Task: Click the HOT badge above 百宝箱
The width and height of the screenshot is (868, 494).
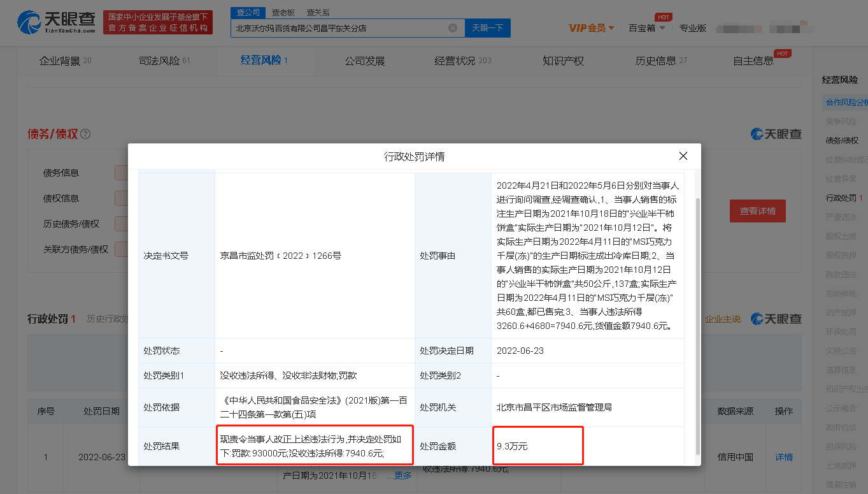Action: tap(663, 17)
